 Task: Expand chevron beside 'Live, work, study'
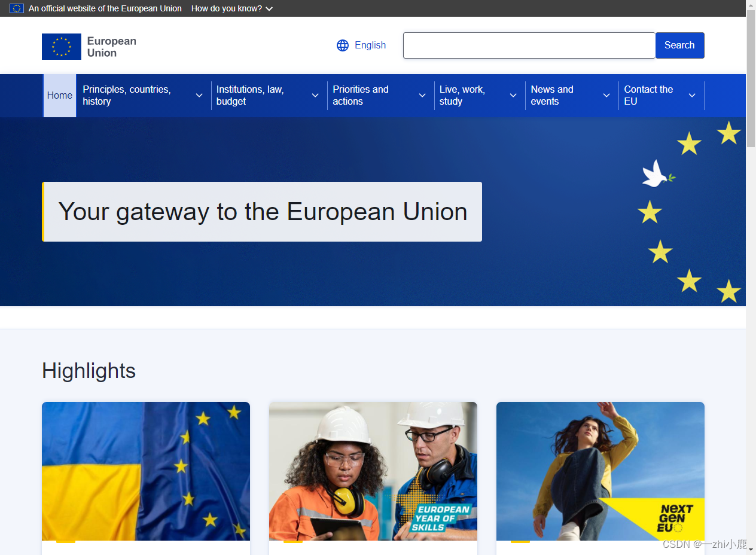[513, 96]
